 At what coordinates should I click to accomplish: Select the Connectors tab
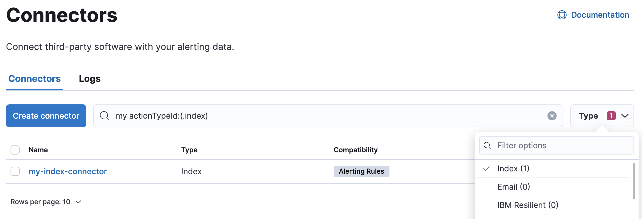34,79
